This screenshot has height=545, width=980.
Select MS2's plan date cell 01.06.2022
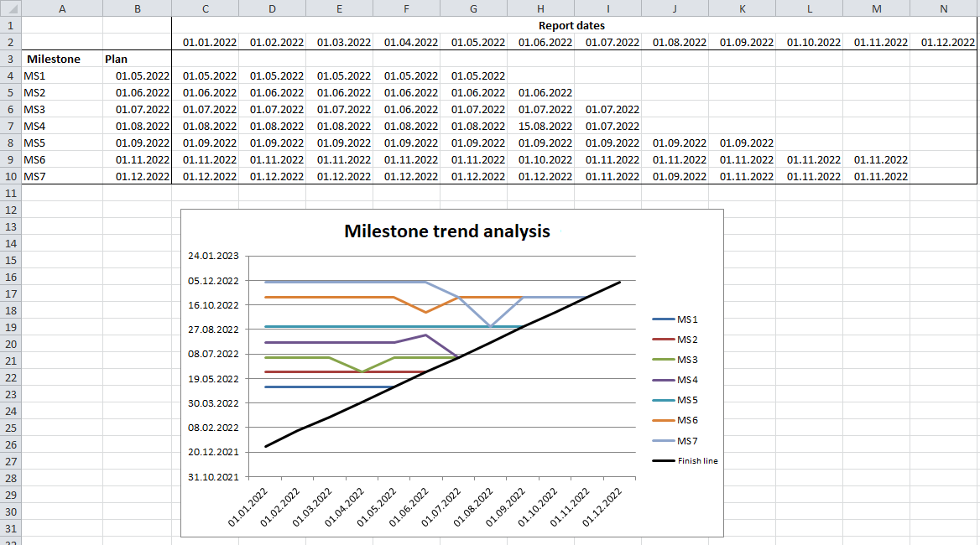point(138,92)
